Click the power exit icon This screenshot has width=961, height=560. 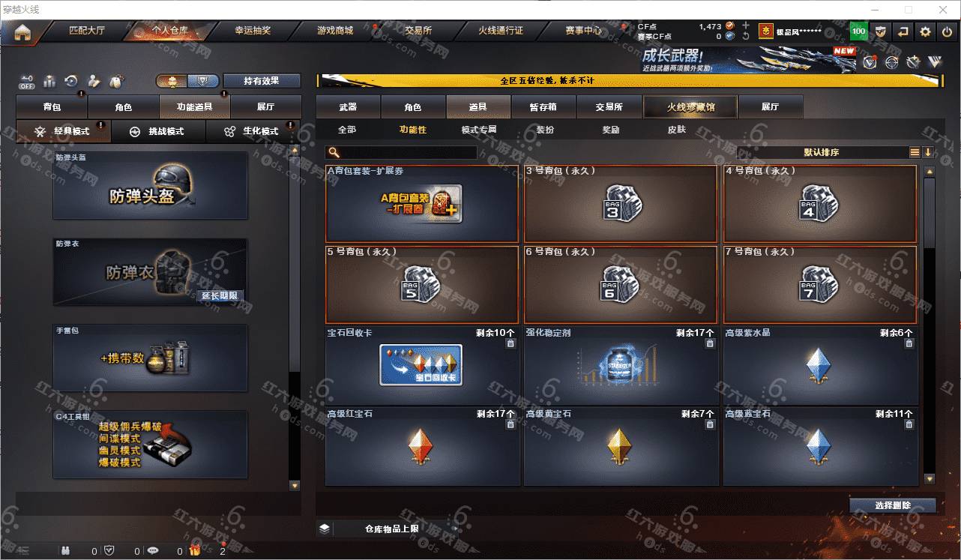coord(946,31)
